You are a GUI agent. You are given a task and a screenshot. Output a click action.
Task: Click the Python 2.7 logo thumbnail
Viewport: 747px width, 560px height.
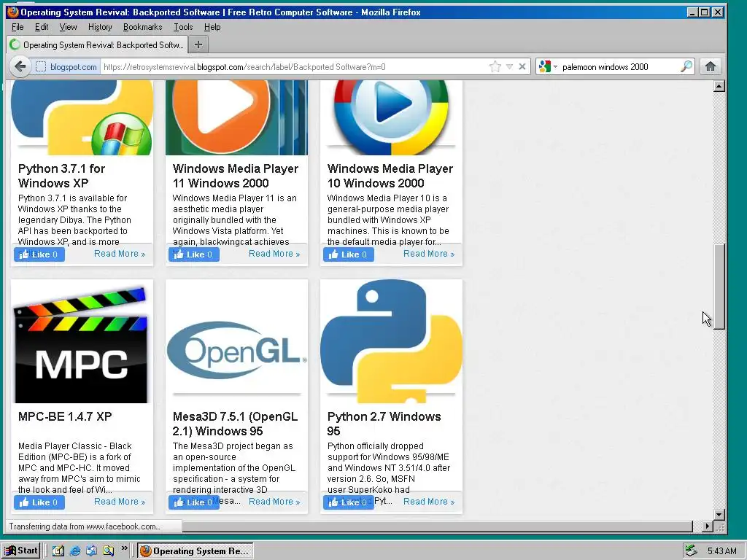[x=391, y=341]
